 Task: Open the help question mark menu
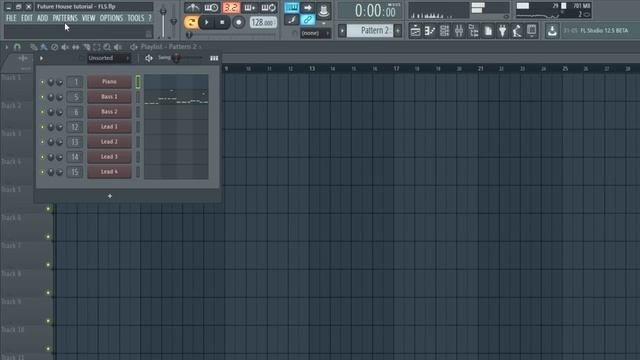point(150,18)
